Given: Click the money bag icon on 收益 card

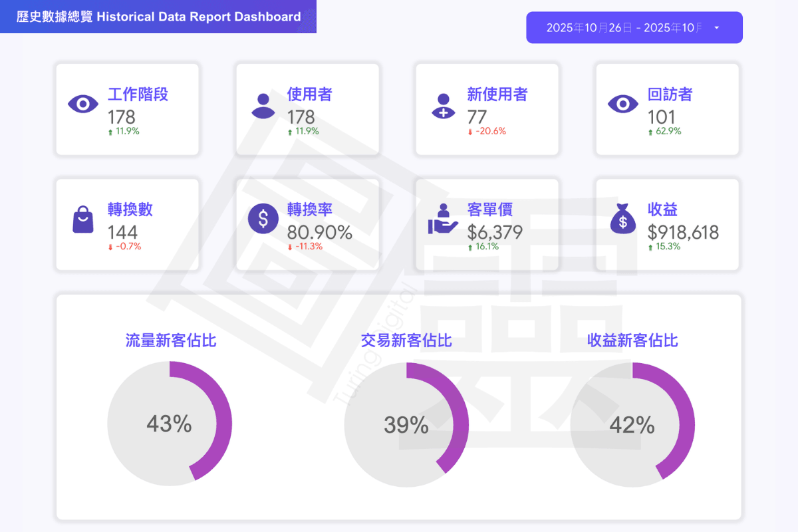Looking at the screenshot, I should 623,219.
